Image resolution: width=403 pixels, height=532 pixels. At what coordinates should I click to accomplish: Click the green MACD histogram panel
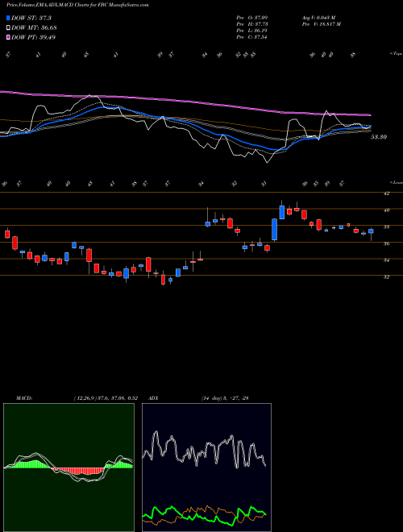69,468
